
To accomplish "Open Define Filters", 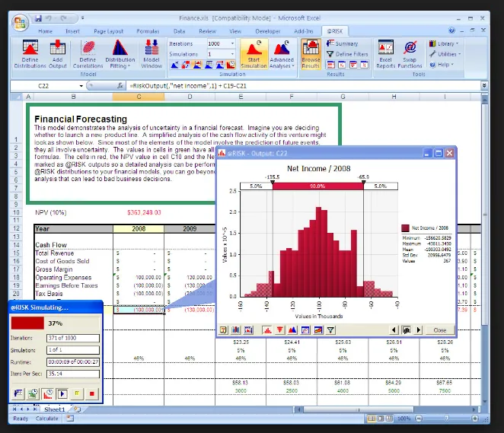I will [347, 54].
